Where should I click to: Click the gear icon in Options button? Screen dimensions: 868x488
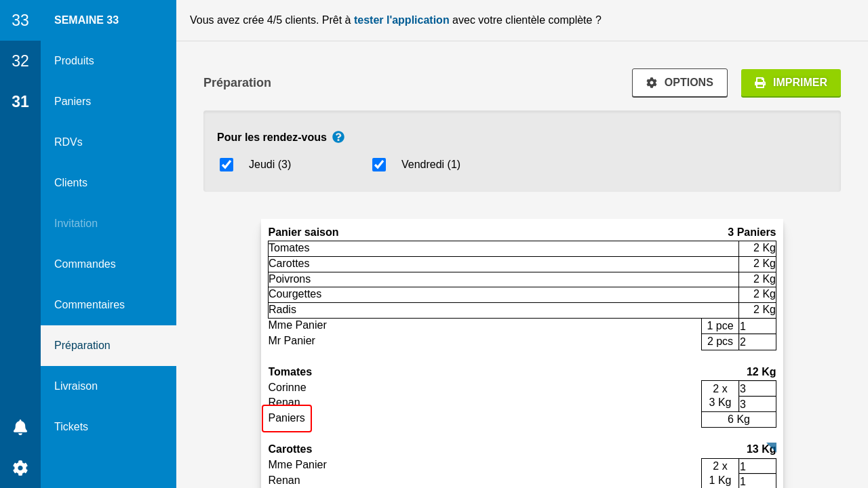[x=652, y=83]
